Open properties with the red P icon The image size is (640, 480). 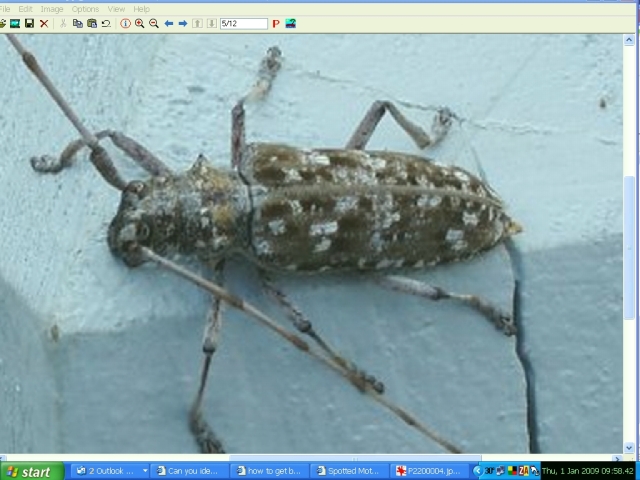pos(276,23)
